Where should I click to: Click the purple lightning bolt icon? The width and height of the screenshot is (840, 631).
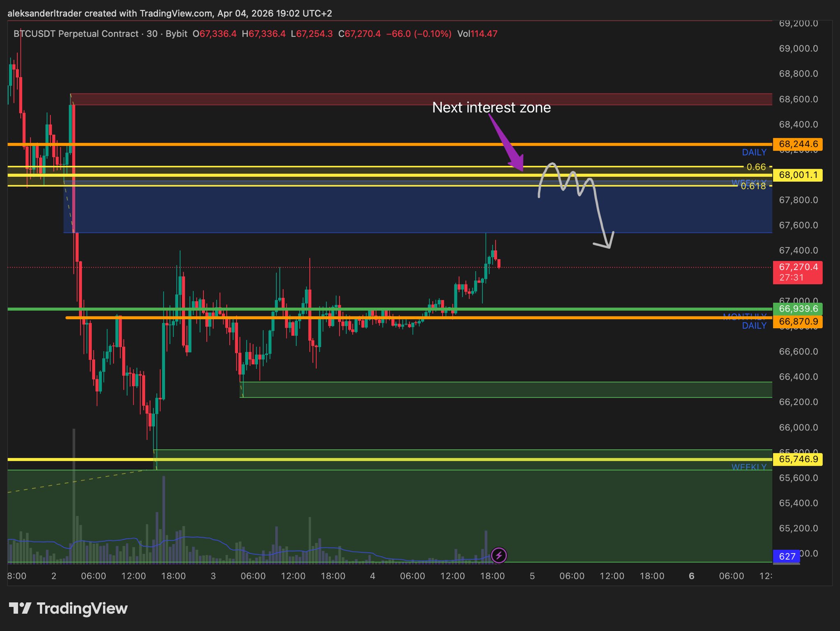pos(499,556)
